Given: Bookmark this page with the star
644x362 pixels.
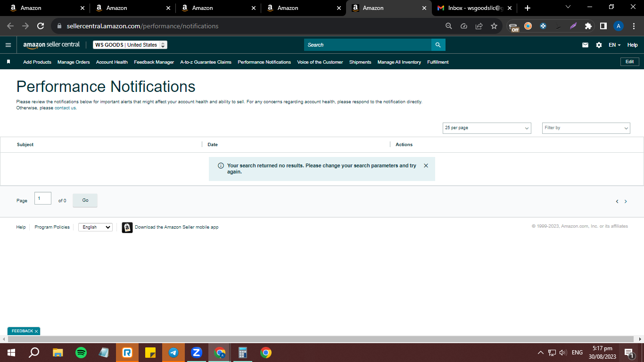Looking at the screenshot, I should pos(494,26).
